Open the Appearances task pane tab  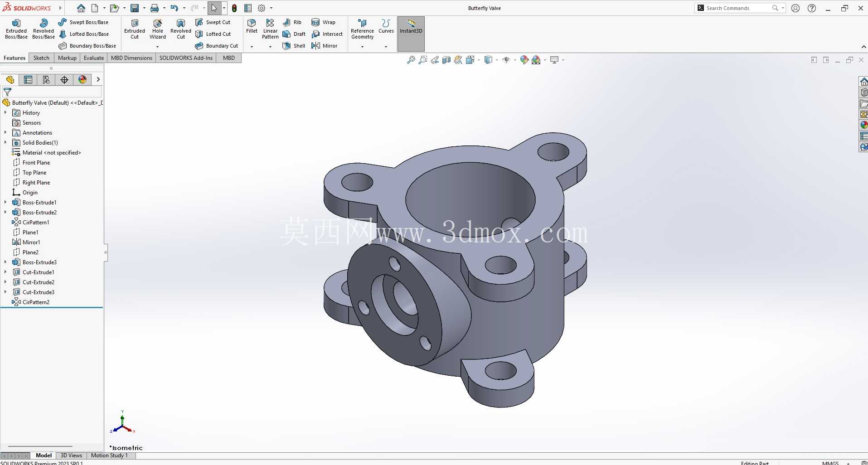coord(863,125)
